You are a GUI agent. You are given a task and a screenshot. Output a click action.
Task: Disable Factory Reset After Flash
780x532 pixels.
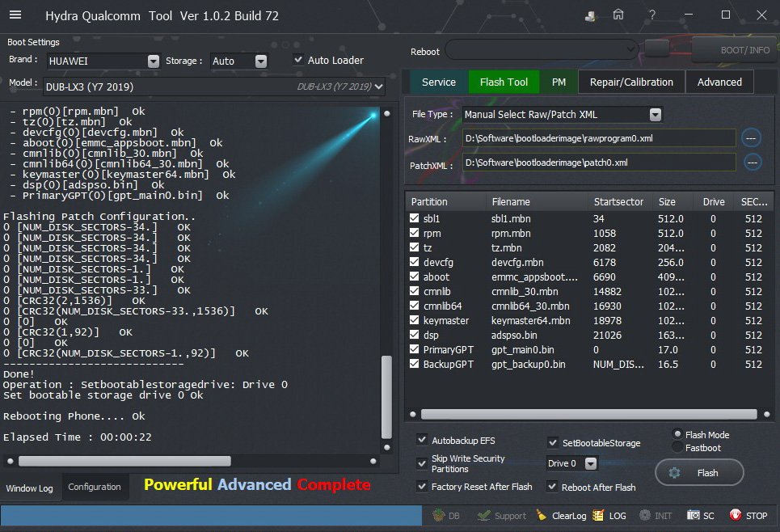422,486
